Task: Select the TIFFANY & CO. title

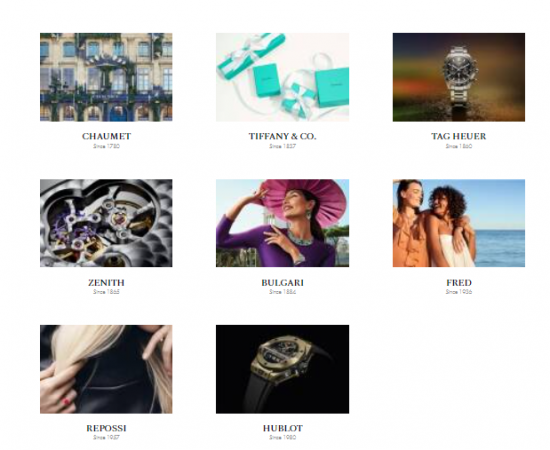Action: pyautogui.click(x=282, y=136)
